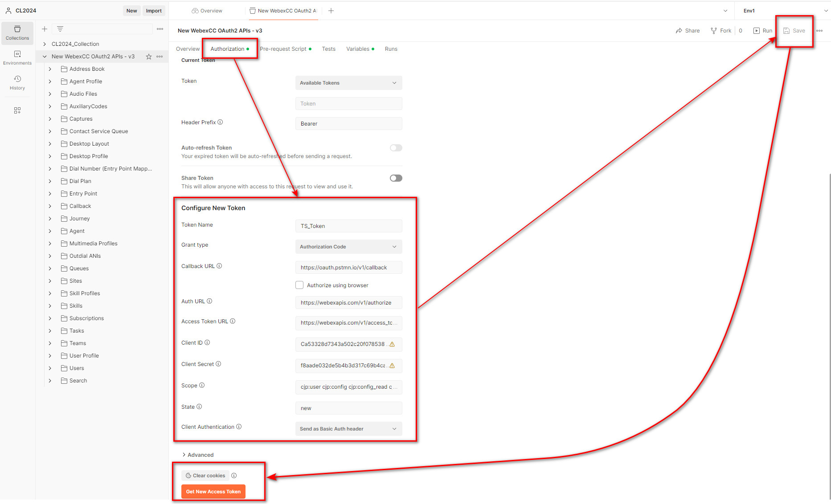Viewport: 831px width, 504px height.
Task: Open the Env1 environment dropdown
Action: (785, 11)
